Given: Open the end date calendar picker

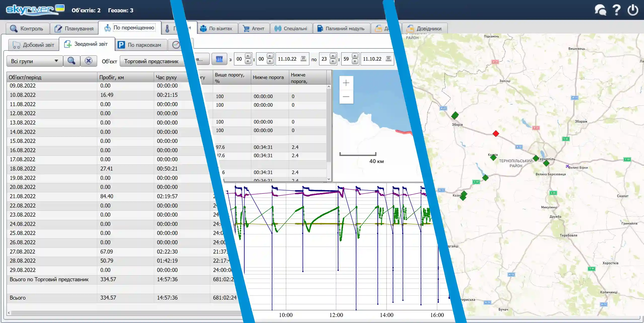Looking at the screenshot, I should pyautogui.click(x=389, y=59).
